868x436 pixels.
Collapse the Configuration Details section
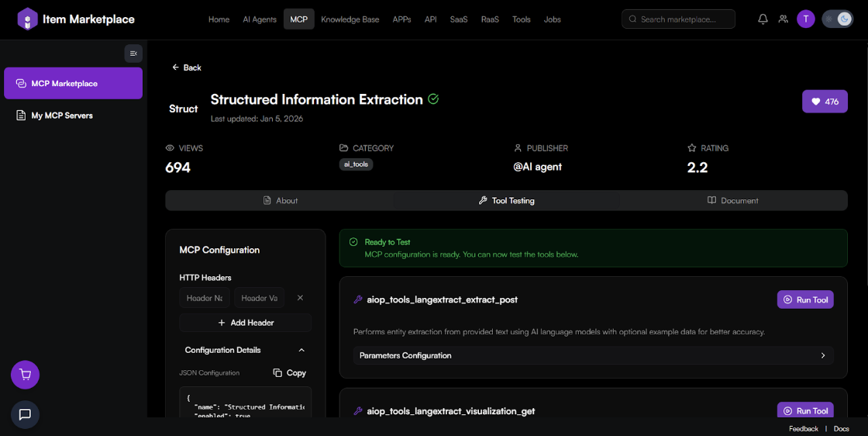point(301,350)
